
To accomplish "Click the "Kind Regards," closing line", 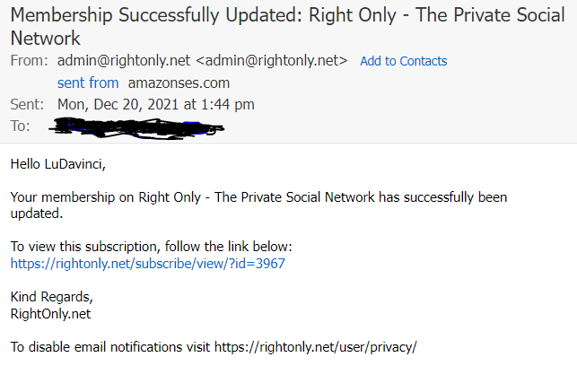I will click(51, 297).
